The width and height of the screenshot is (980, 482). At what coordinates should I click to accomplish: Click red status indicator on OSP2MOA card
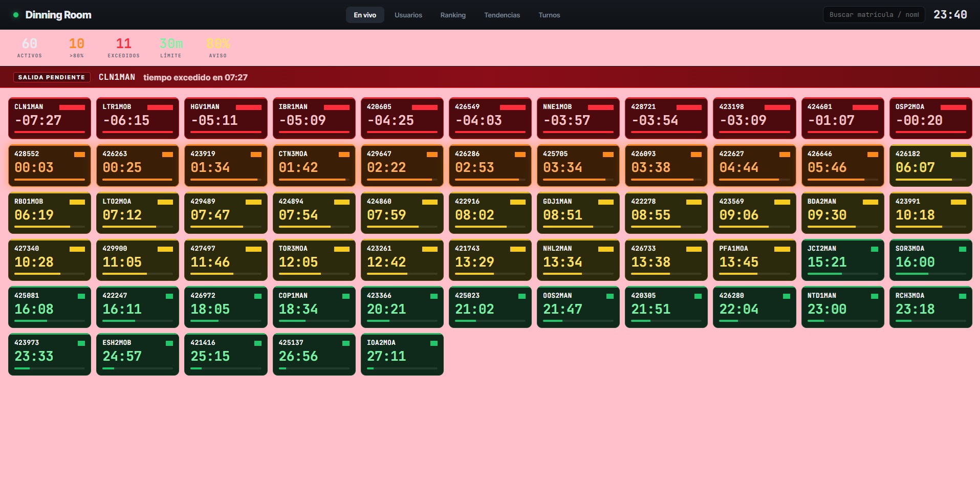(953, 107)
